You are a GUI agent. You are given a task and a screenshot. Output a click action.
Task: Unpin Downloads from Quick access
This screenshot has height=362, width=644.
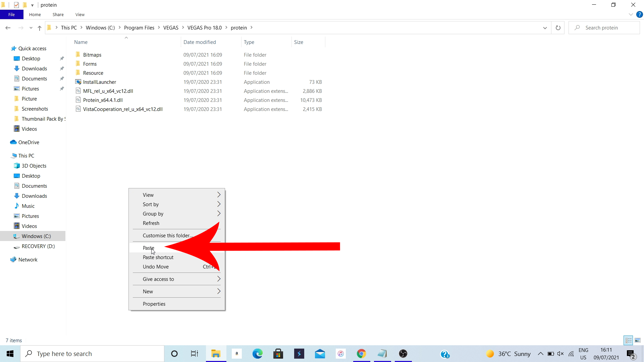62,69
